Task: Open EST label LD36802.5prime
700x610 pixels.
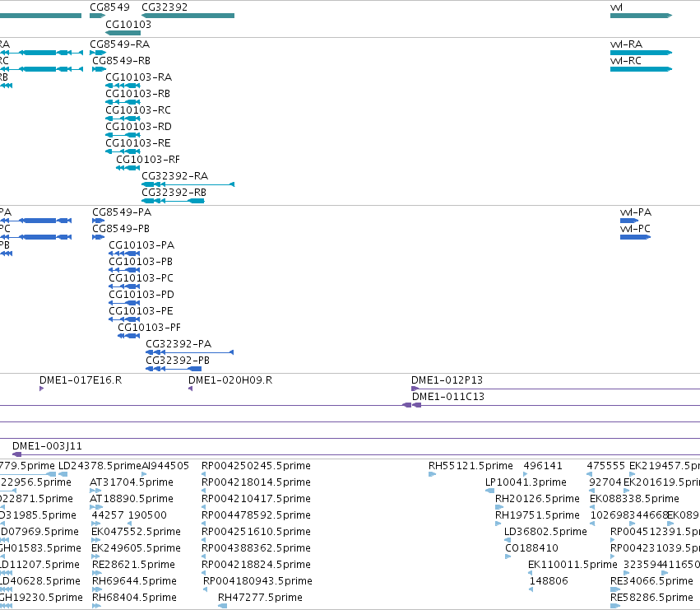Action: (545, 532)
